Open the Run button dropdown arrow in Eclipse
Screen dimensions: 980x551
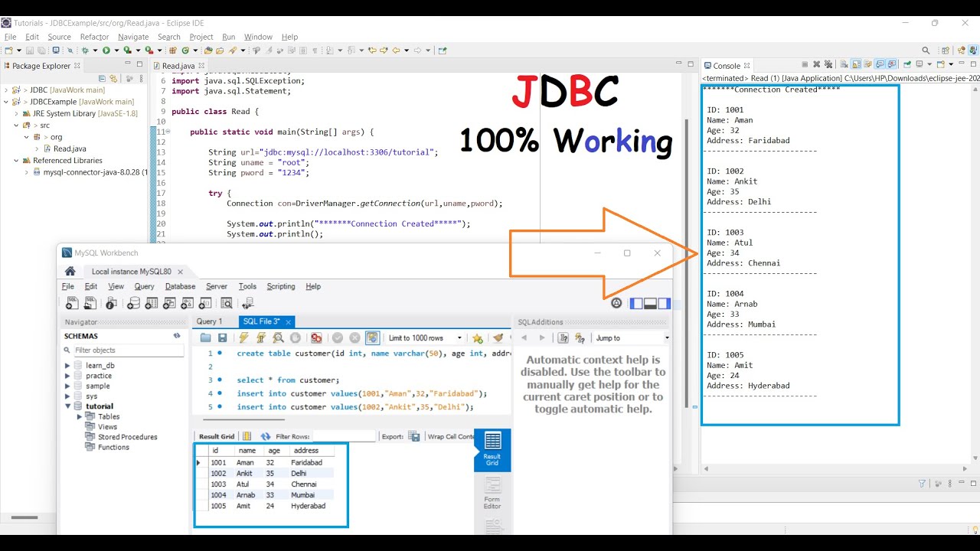[x=116, y=51]
